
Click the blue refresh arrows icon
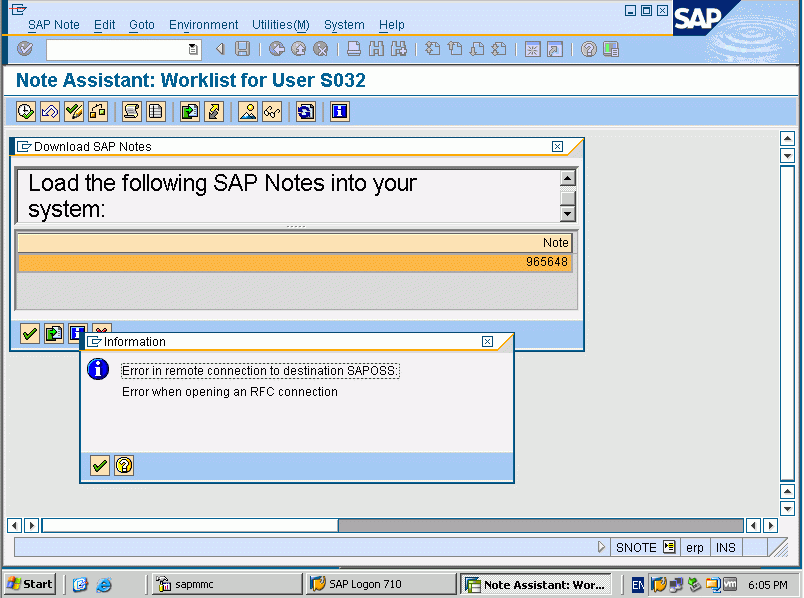click(306, 111)
